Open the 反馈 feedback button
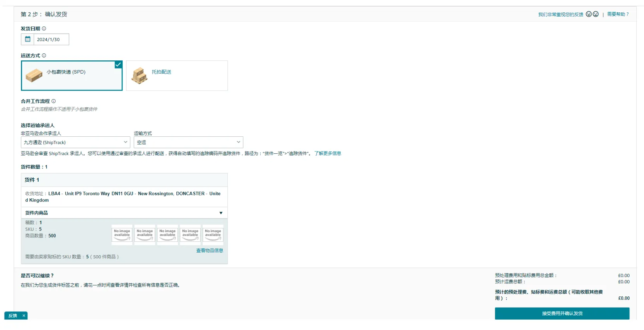Image resolution: width=644 pixels, height=330 pixels. pos(13,316)
